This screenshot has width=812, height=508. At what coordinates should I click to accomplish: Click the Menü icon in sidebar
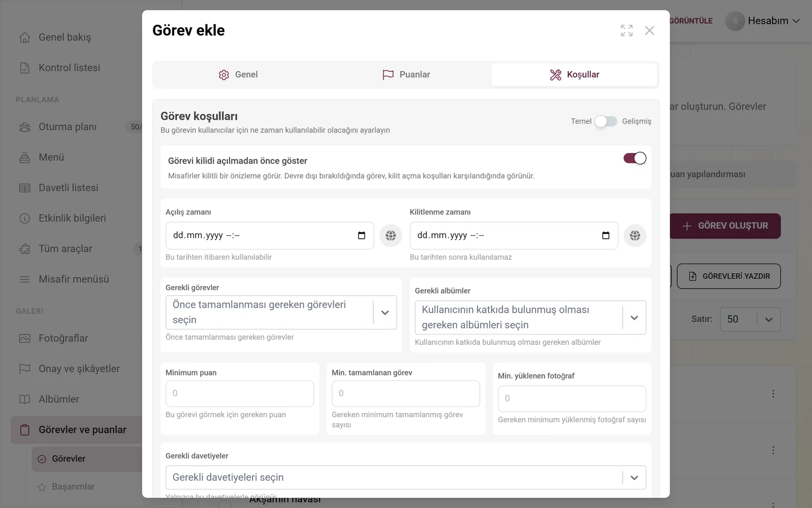[25, 157]
